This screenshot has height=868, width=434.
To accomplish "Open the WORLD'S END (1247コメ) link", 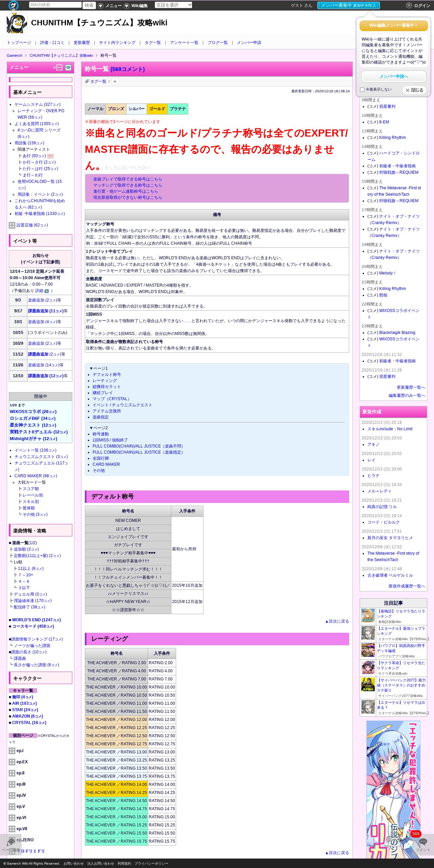I will (x=37, y=620).
